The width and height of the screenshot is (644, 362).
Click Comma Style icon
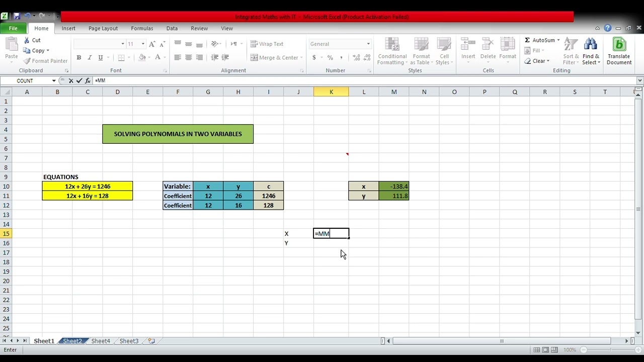[x=341, y=57]
